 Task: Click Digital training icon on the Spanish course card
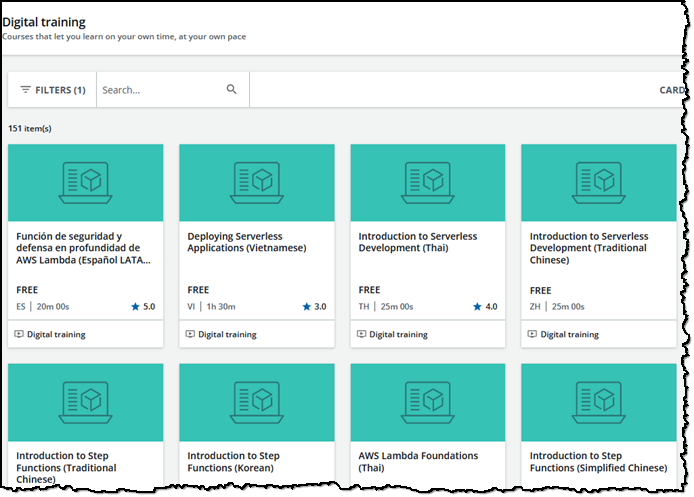point(19,334)
